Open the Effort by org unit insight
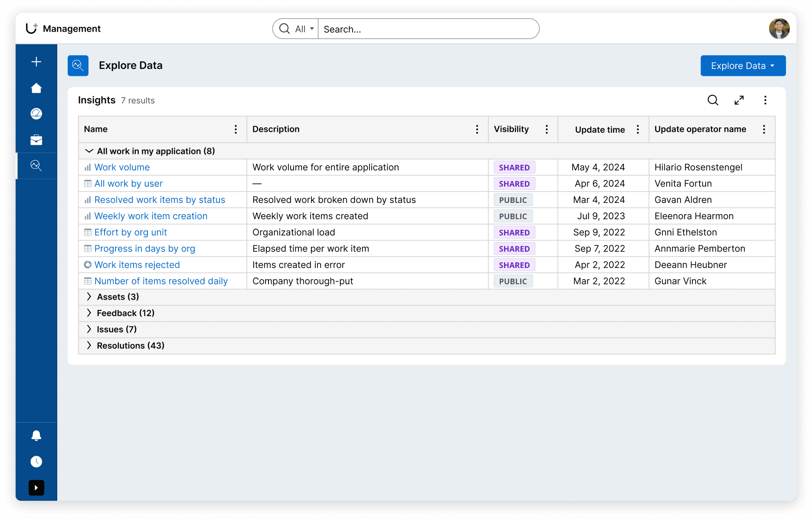This screenshot has height=519, width=812. 131,232
